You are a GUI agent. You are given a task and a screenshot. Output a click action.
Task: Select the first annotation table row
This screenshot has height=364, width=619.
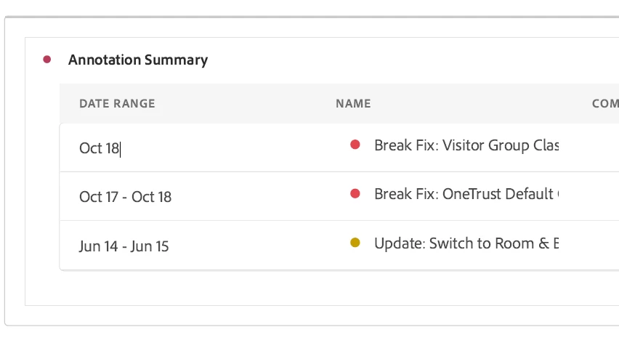339,147
